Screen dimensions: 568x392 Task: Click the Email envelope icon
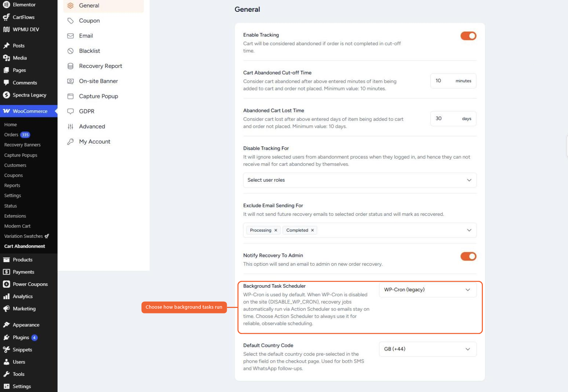pos(70,36)
